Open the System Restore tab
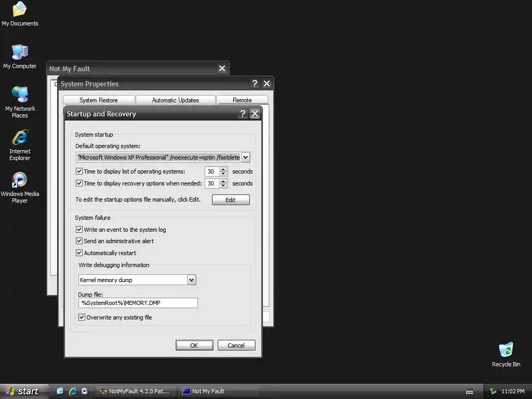Viewport: 532px width, 399px height. point(98,100)
